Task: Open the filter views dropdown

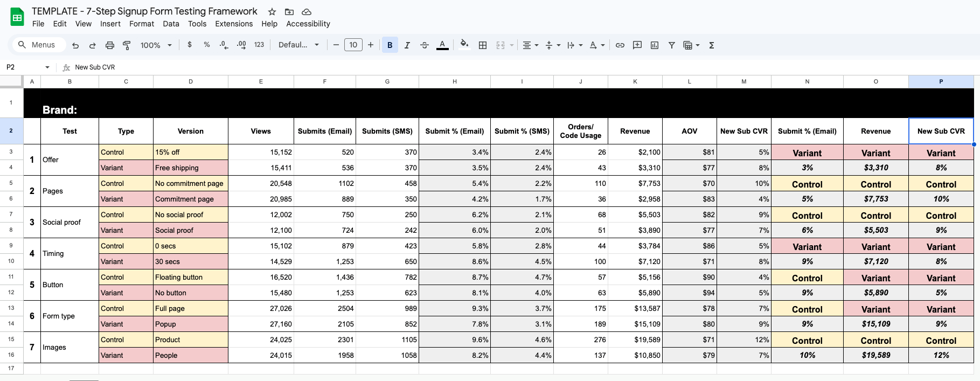Action: coord(691,45)
